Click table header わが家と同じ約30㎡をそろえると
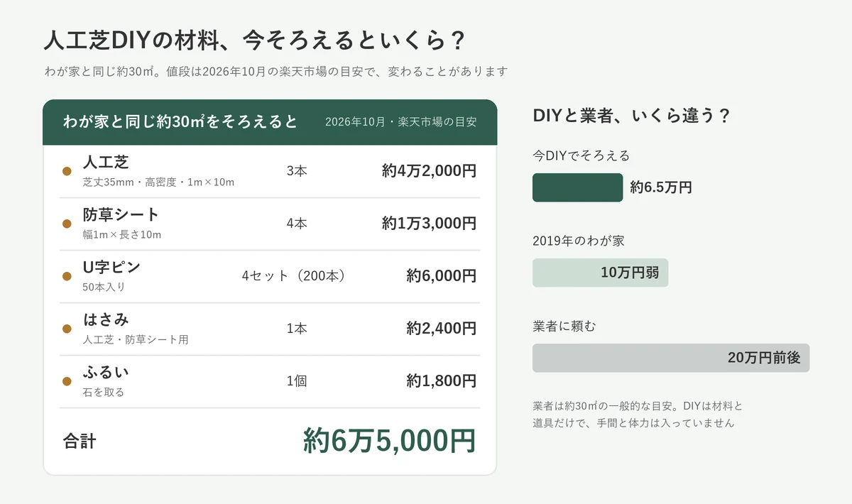852x504 pixels. 180,121
